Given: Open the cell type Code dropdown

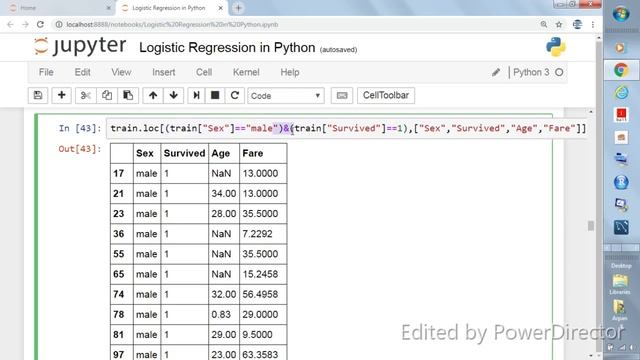Looking at the screenshot, I should (x=286, y=96).
